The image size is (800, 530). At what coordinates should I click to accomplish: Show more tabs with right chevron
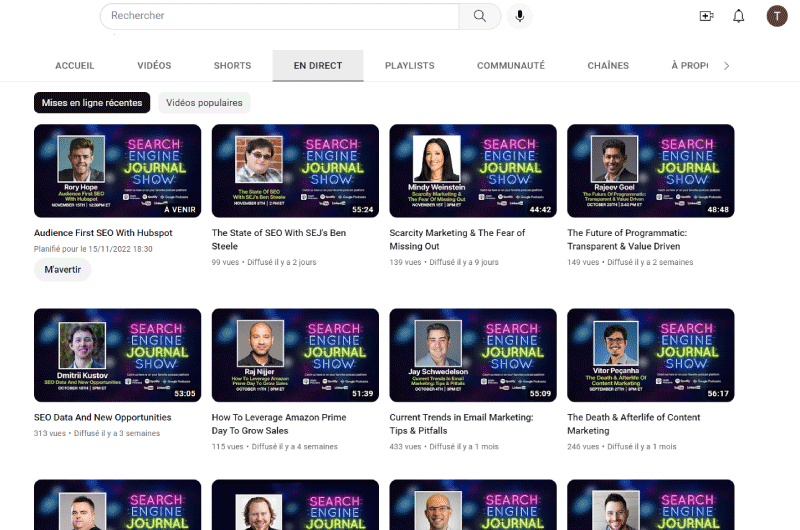click(x=727, y=66)
